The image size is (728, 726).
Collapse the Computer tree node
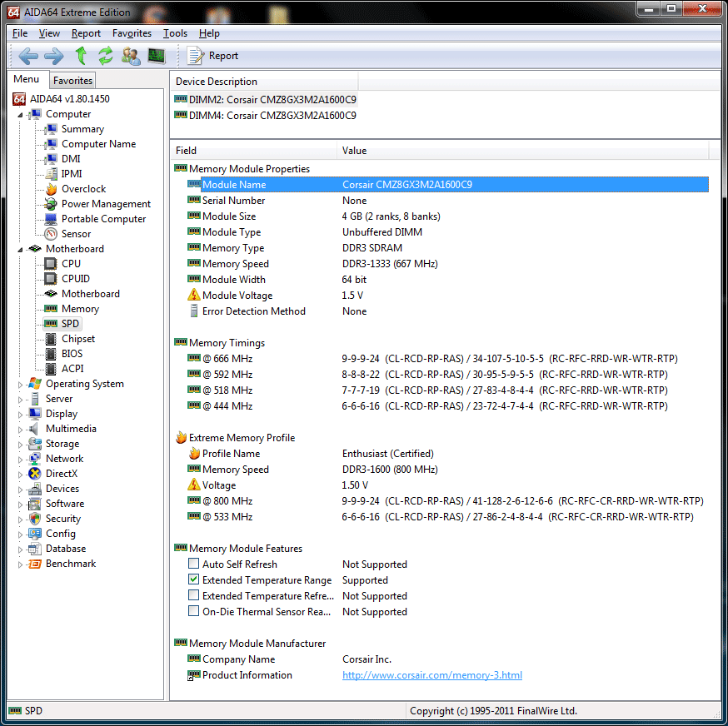click(20, 115)
